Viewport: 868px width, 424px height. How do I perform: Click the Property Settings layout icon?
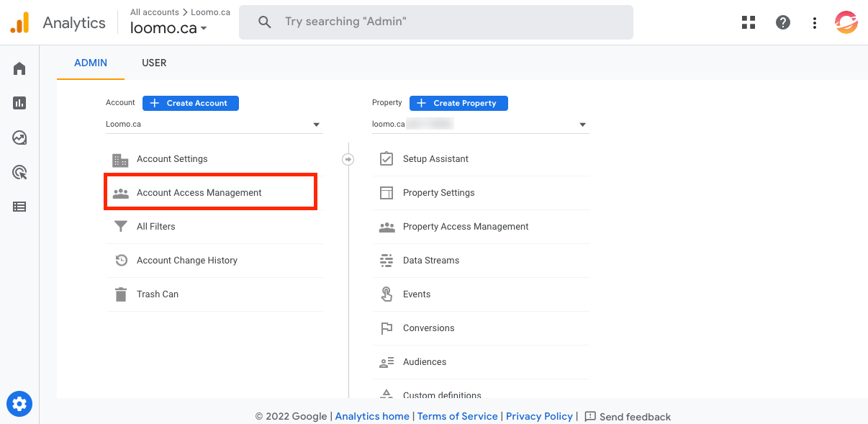(x=386, y=193)
